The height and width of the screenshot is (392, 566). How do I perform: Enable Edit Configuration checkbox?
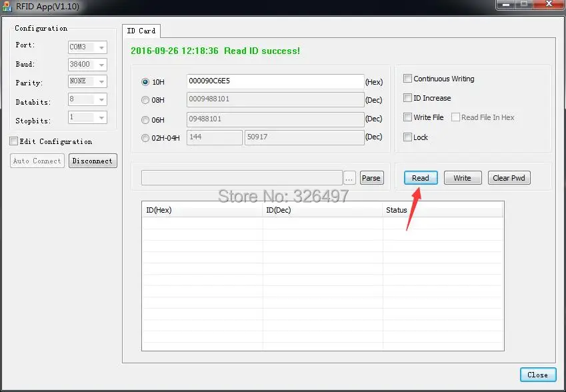pyautogui.click(x=14, y=141)
